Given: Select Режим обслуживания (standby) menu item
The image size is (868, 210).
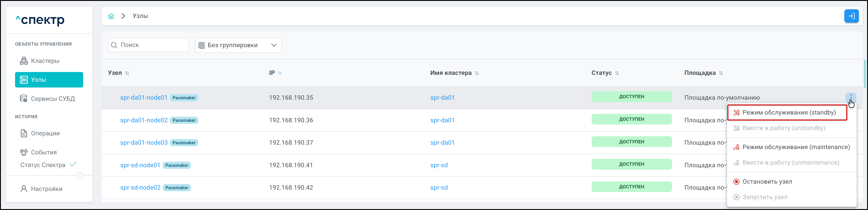Looking at the screenshot, I should pyautogui.click(x=788, y=113).
